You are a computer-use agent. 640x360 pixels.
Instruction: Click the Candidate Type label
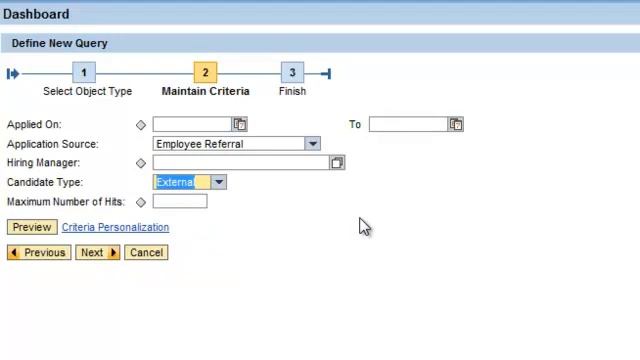tap(45, 182)
